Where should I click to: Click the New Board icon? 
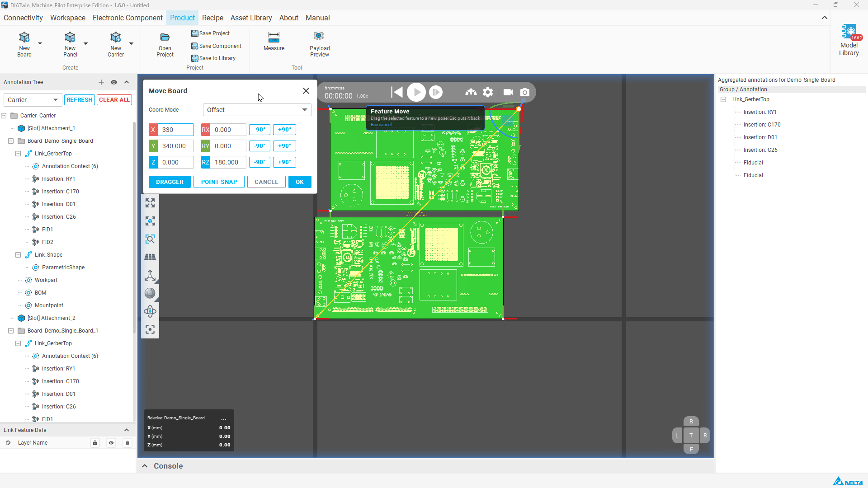coord(24,37)
